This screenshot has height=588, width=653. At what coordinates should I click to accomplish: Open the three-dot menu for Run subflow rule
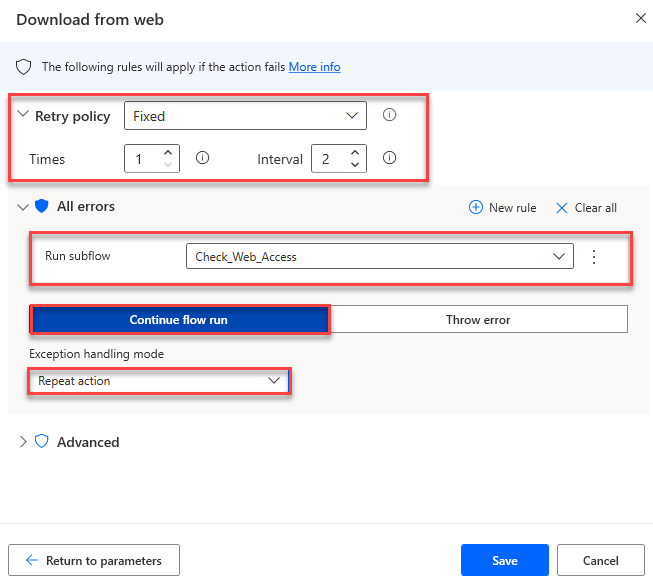point(594,257)
